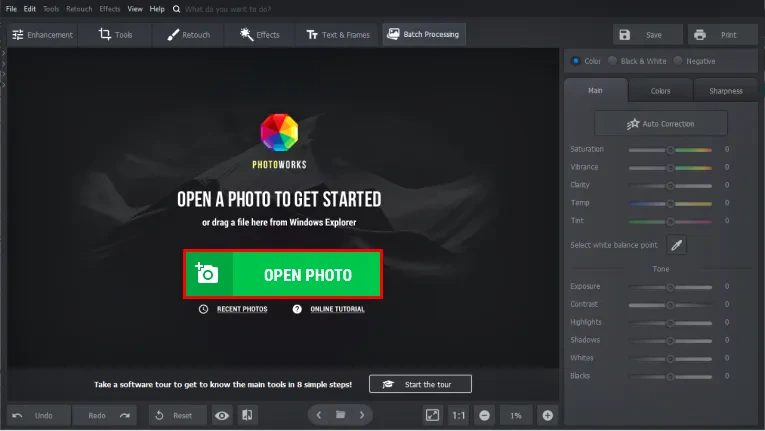Open the File menu

(11, 9)
